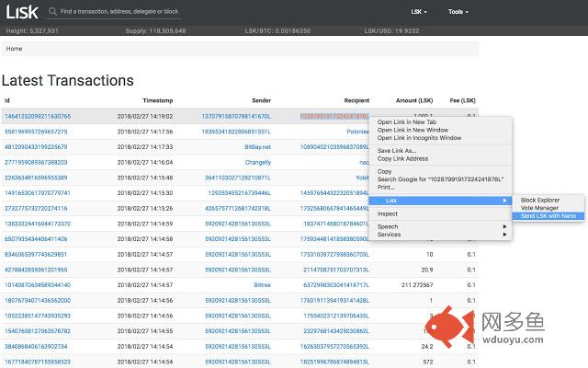
Task: Open the BitBay.net sender link
Action: click(257, 147)
